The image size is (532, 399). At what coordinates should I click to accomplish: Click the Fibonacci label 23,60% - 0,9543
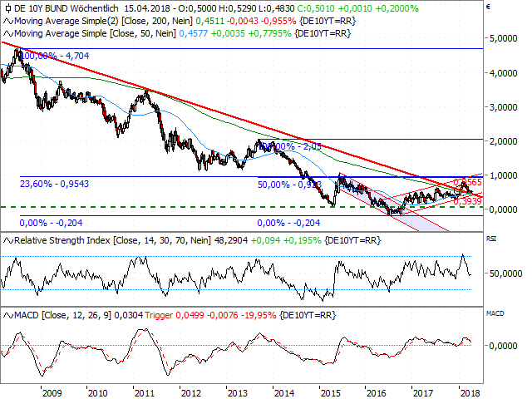(54, 184)
